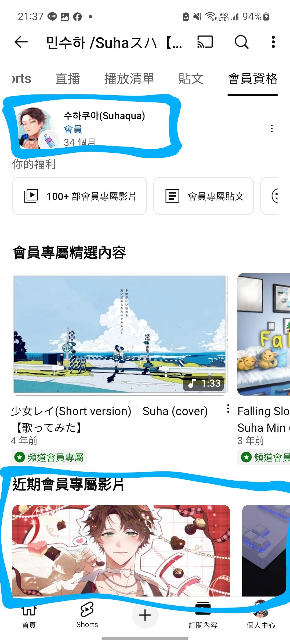Open the top-right three-dot menu
The height and width of the screenshot is (644, 290).
tap(273, 42)
